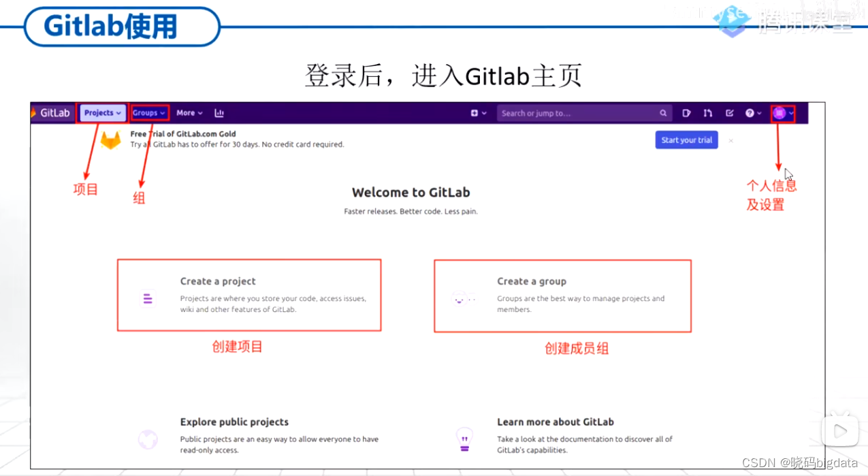Click the GitLab logo in navbar

point(51,113)
